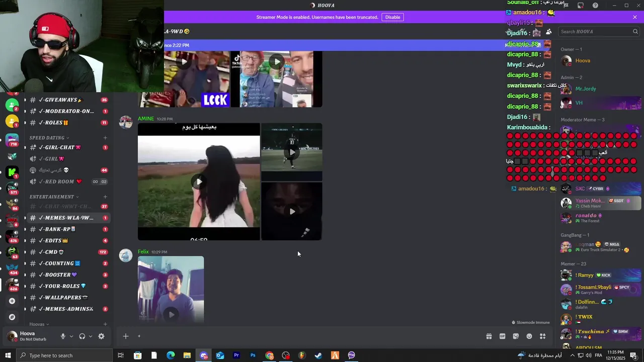Click Windows Start button
Screen dimensions: 644x362
click(x=8, y=355)
